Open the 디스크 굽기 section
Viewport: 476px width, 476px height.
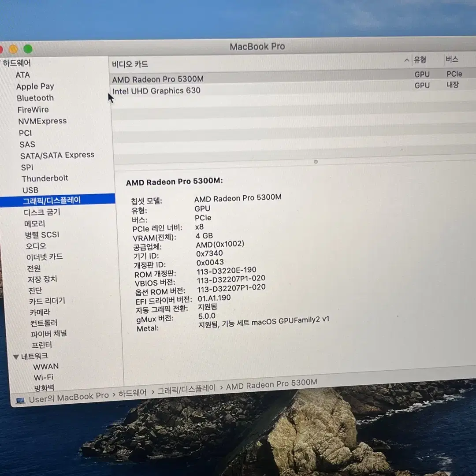[42, 212]
